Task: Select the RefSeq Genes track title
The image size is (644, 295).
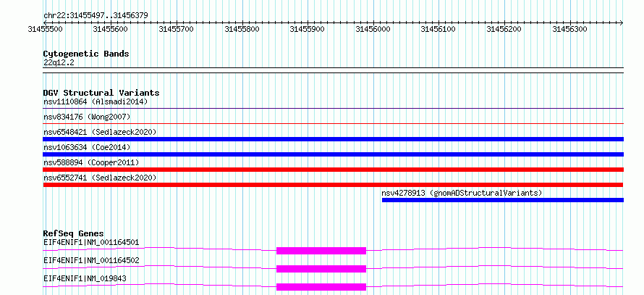Action: [74, 233]
